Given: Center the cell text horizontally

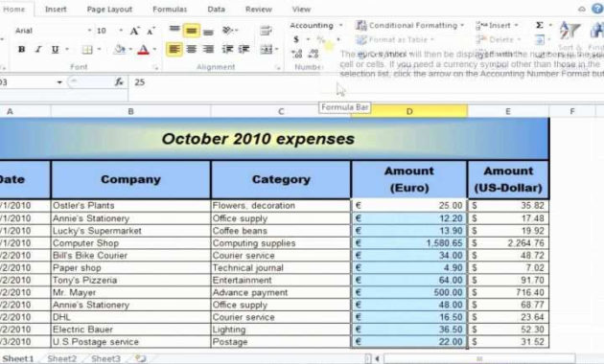Looking at the screenshot, I should pos(192,49).
